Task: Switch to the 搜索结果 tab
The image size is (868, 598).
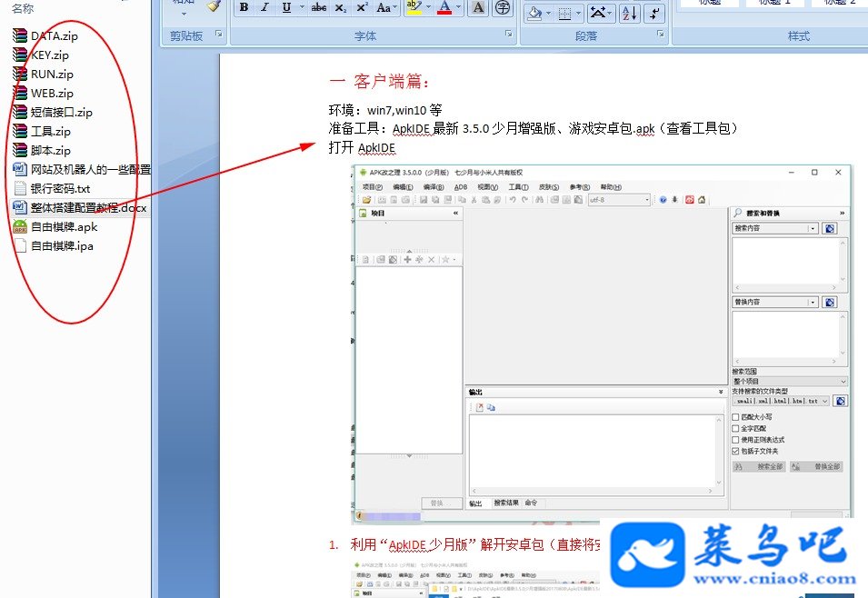Action: tap(506, 503)
